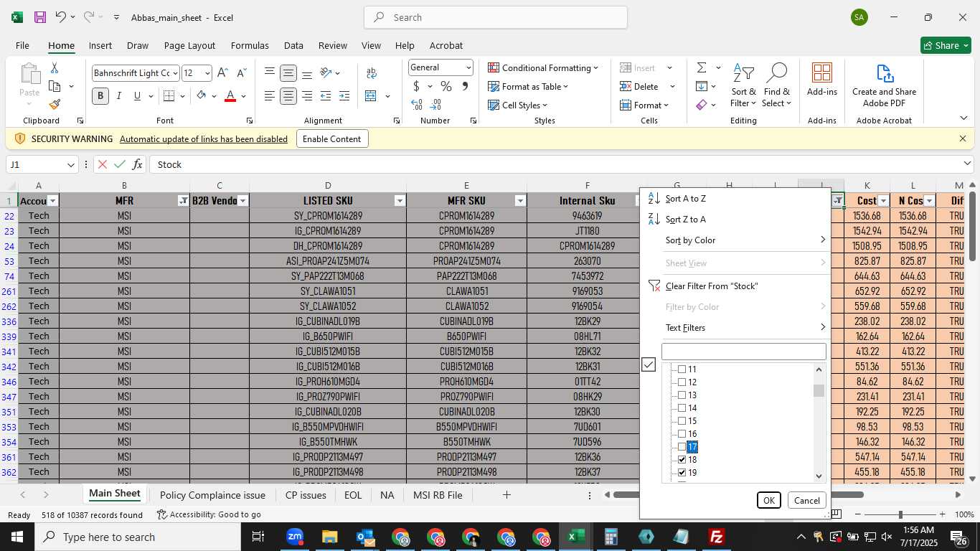Image resolution: width=980 pixels, height=551 pixels.
Task: Click the zoom slider handle
Action: (900, 514)
